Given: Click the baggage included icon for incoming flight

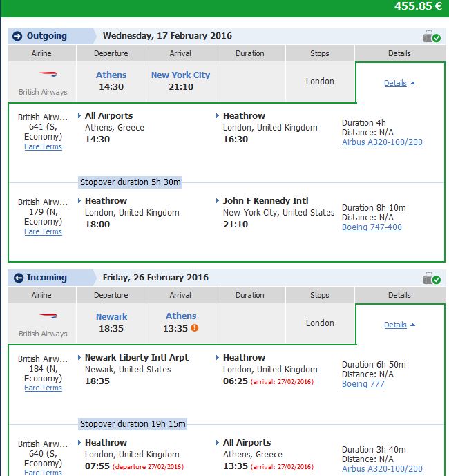Looking at the screenshot, I should click(x=432, y=278).
